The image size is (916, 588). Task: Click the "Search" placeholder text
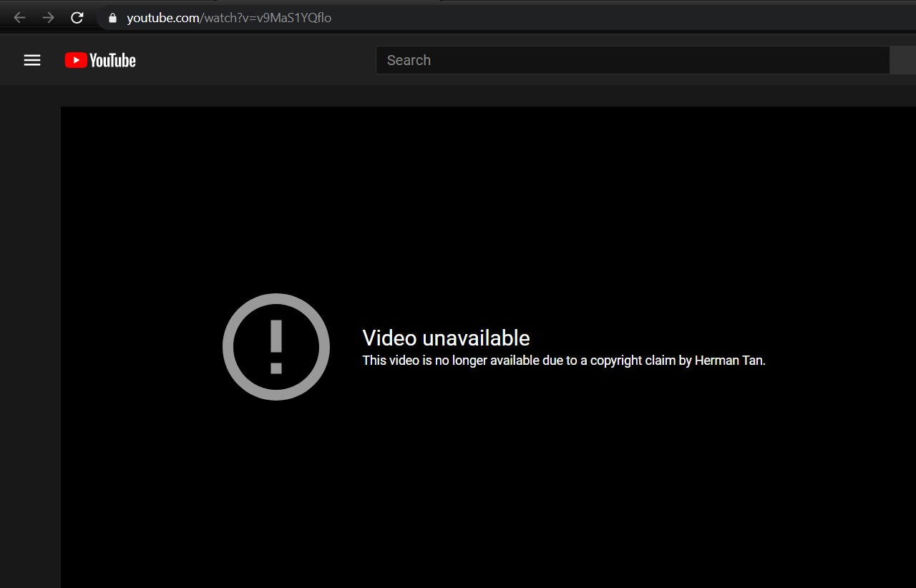click(x=409, y=60)
